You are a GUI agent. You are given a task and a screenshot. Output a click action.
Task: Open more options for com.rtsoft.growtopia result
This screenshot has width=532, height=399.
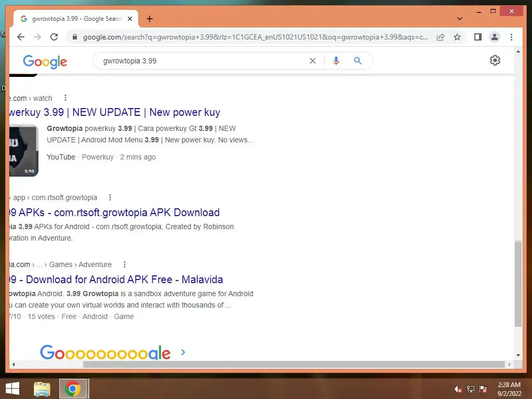pyautogui.click(x=110, y=197)
